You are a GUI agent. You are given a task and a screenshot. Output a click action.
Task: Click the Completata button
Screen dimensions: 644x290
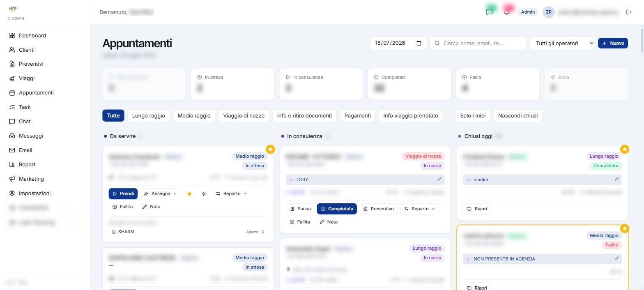click(337, 209)
